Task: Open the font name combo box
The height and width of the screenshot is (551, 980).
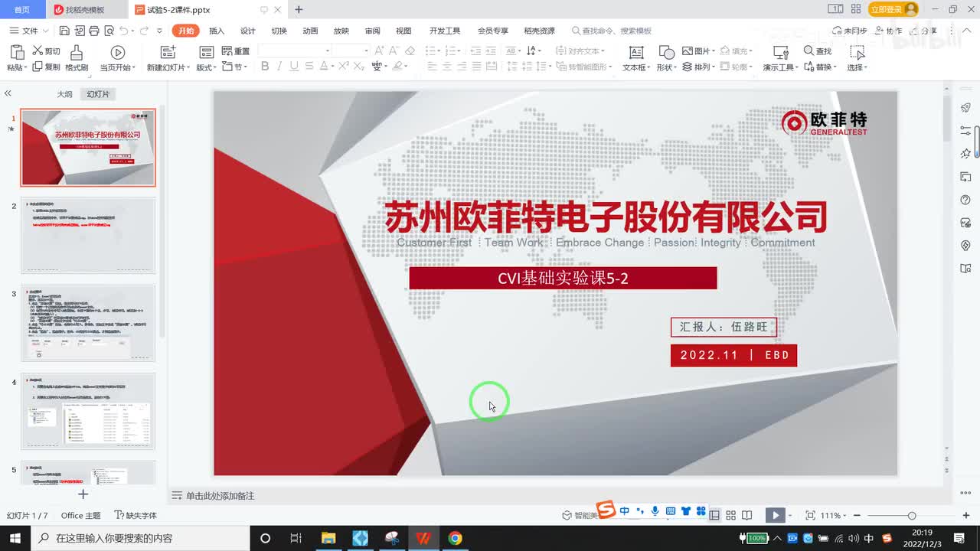Action: [x=295, y=51]
